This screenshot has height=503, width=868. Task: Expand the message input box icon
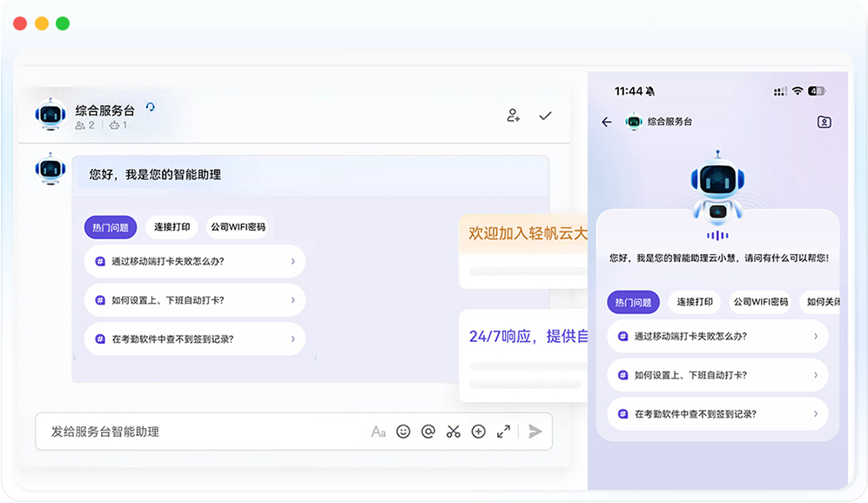(x=503, y=432)
